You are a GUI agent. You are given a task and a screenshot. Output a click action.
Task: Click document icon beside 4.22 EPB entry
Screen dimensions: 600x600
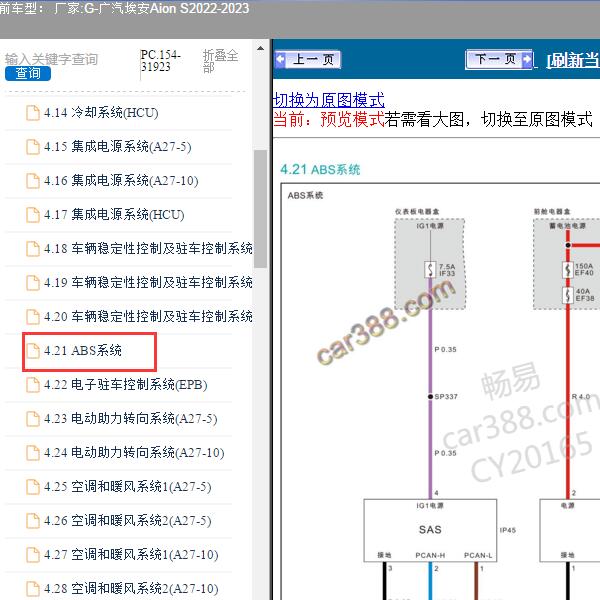tap(33, 385)
